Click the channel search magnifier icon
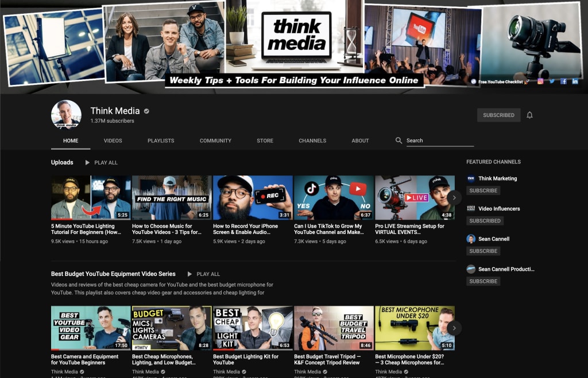This screenshot has width=588, height=378. 399,141
